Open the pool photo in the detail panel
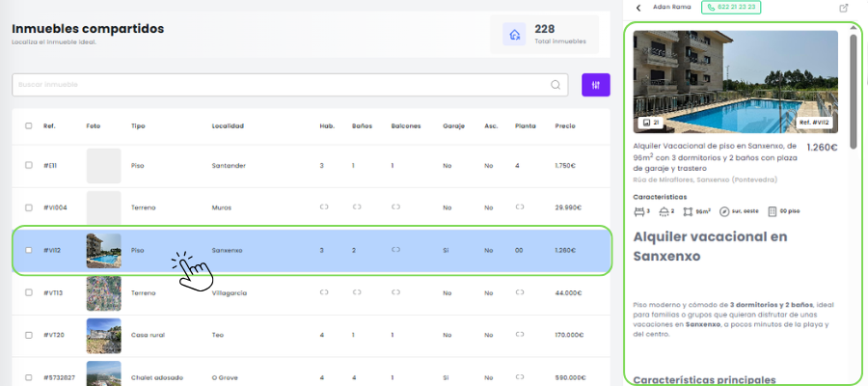The width and height of the screenshot is (868, 386). point(735,82)
